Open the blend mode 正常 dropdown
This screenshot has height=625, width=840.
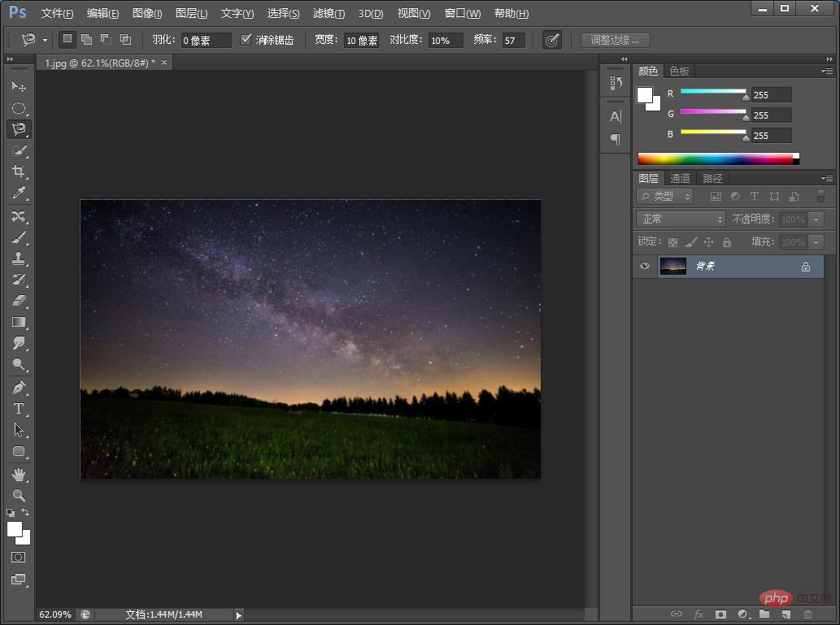(x=681, y=219)
